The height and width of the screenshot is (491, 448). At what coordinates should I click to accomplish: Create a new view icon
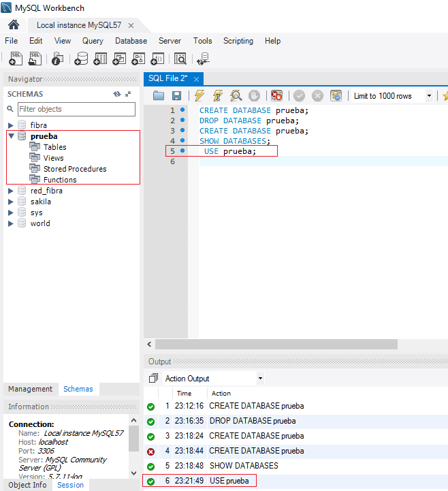[119, 59]
